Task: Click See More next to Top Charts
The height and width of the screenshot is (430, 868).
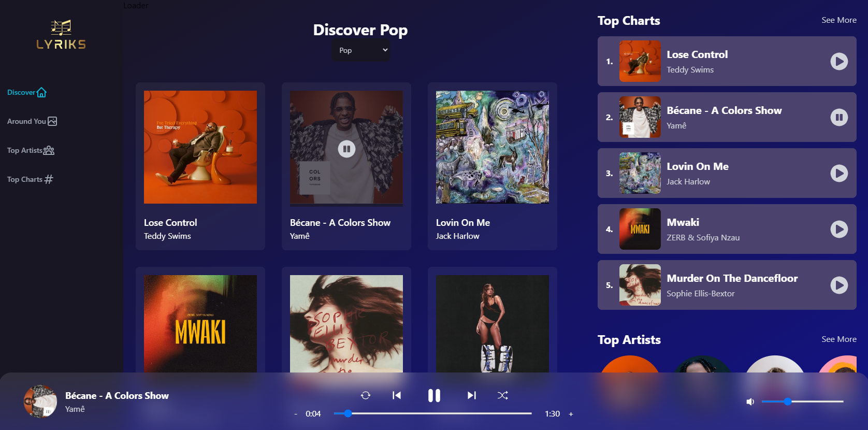Action: pos(839,20)
